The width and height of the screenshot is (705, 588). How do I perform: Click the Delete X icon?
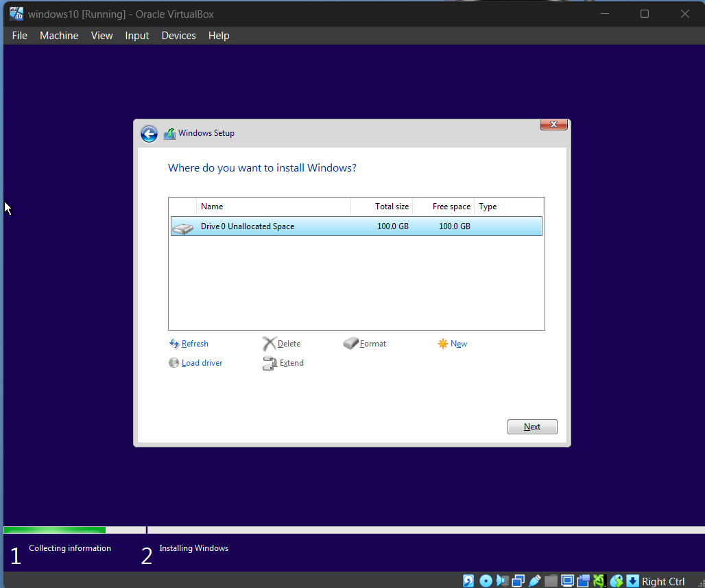269,344
